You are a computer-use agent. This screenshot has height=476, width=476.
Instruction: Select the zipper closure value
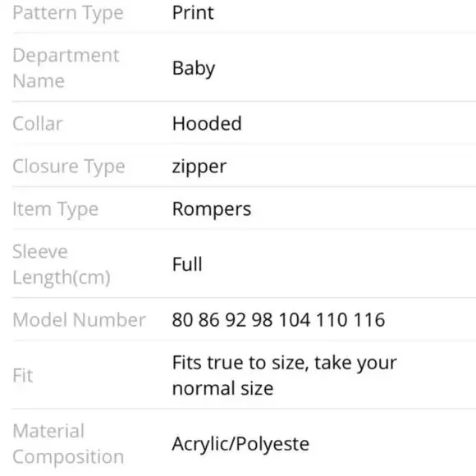[x=199, y=167]
